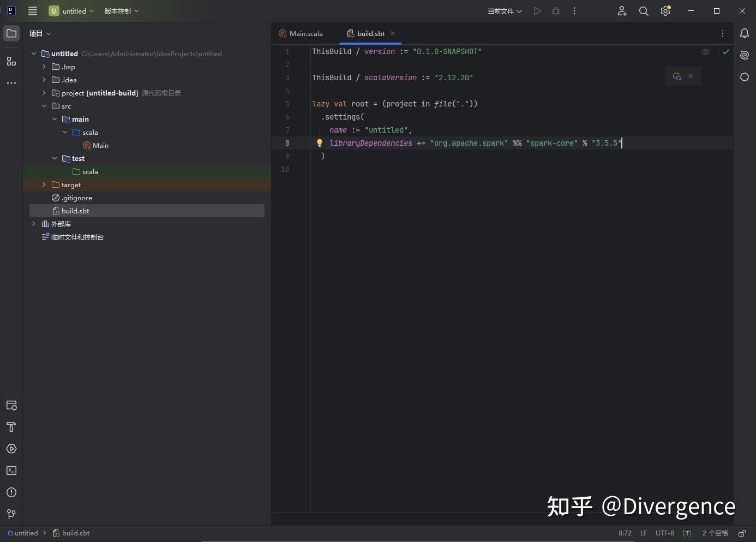Open the Problems tool window
Image resolution: width=756 pixels, height=542 pixels.
tap(11, 492)
